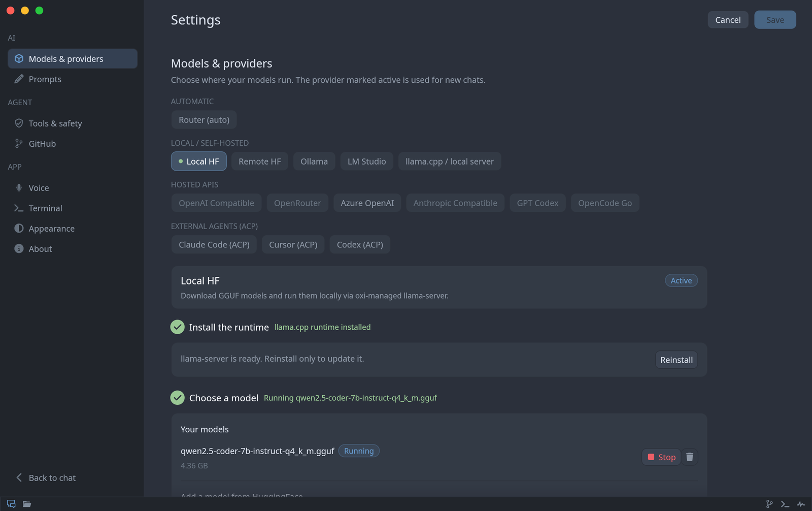The height and width of the screenshot is (511, 812).
Task: Choose the OpenRouter provider
Action: 297,203
